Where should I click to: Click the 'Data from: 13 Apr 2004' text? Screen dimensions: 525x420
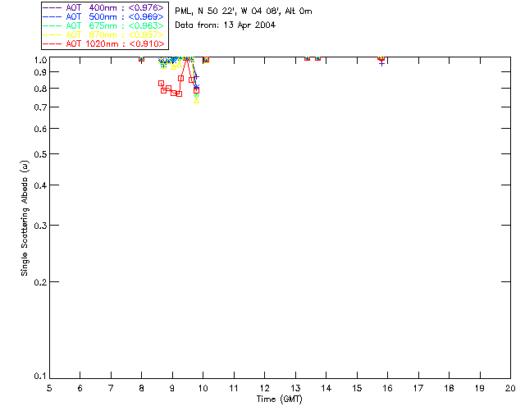(225, 25)
